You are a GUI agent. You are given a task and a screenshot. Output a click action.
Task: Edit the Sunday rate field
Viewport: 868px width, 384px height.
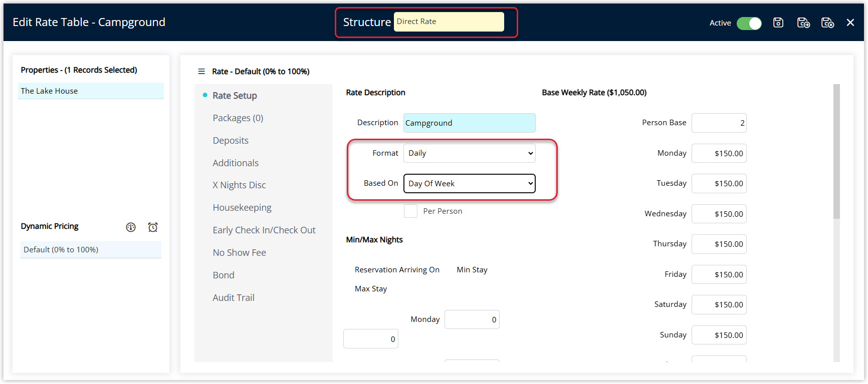point(719,335)
